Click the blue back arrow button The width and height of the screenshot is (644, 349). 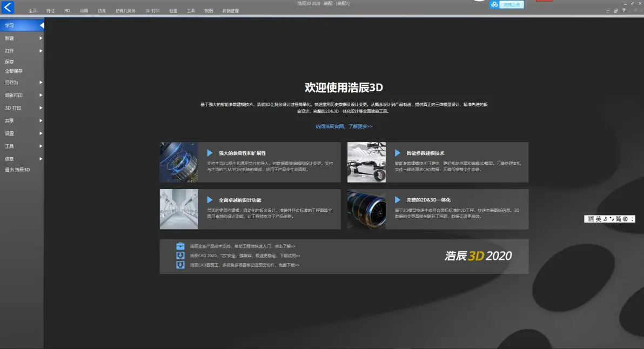[x=8, y=7]
